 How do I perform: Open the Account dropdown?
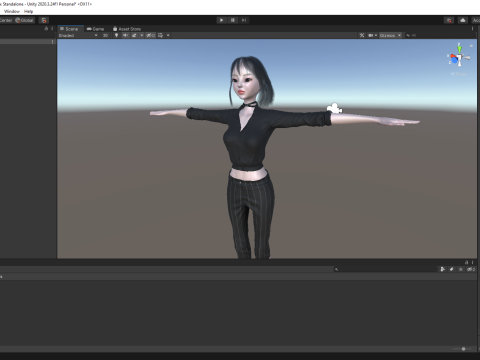coord(476,20)
